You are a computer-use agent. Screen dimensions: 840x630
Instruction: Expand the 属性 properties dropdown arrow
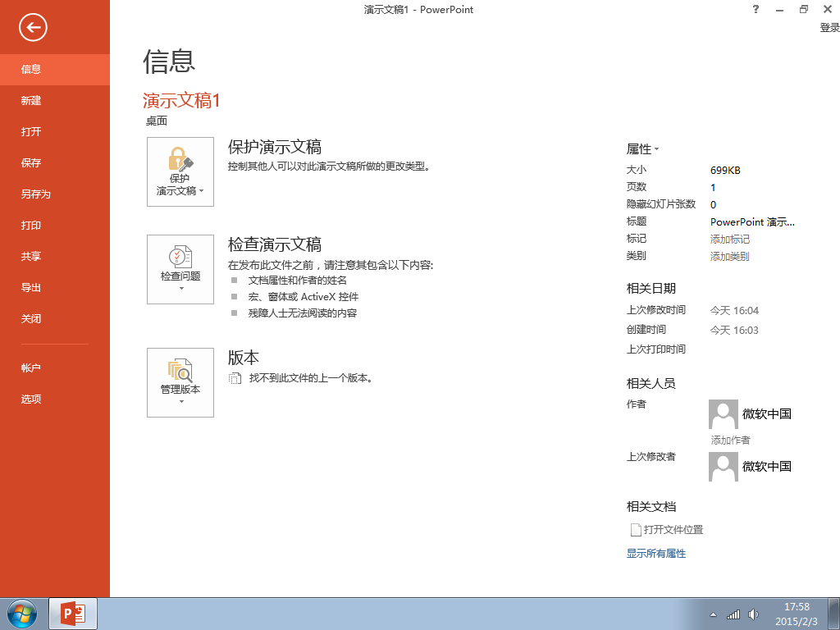click(657, 149)
